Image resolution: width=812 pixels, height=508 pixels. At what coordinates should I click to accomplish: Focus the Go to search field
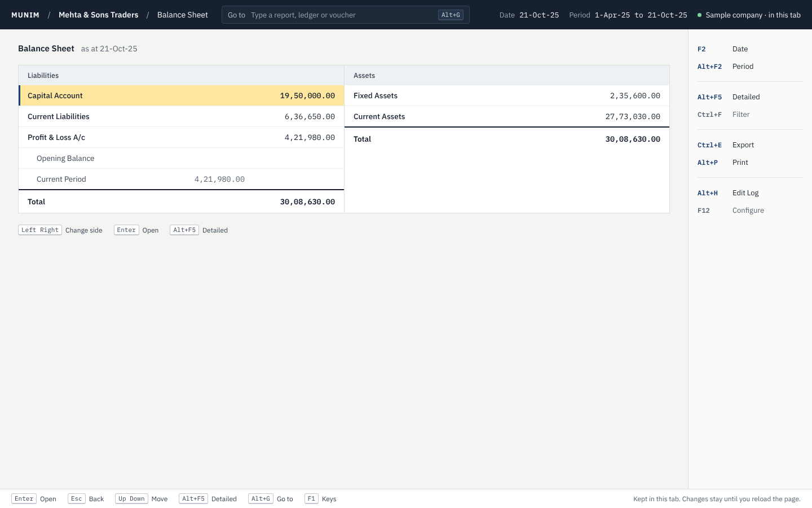tap(345, 15)
